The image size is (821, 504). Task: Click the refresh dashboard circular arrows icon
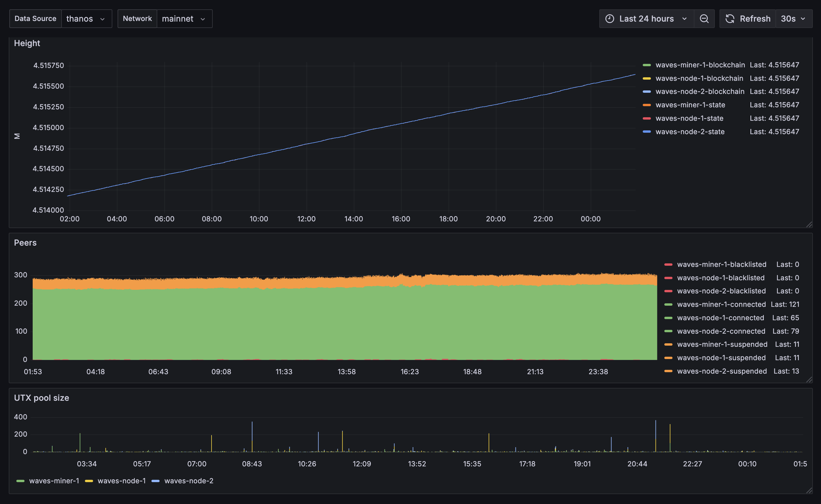(730, 19)
